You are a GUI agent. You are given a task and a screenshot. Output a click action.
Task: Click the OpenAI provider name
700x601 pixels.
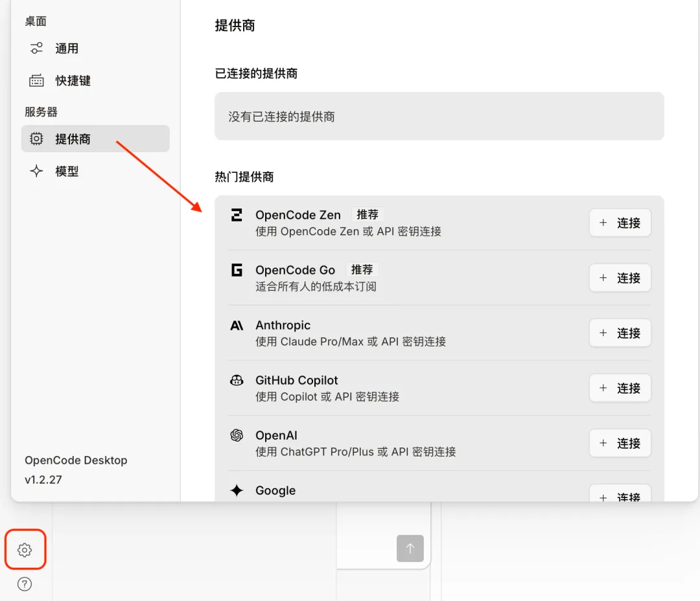[x=276, y=435]
